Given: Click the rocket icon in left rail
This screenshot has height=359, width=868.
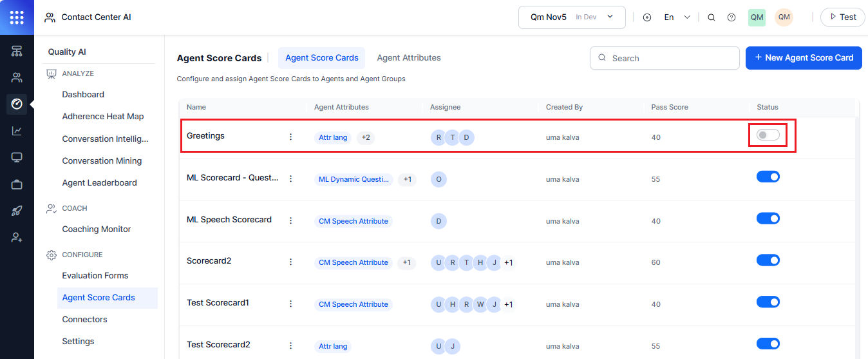Looking at the screenshot, I should [17, 211].
